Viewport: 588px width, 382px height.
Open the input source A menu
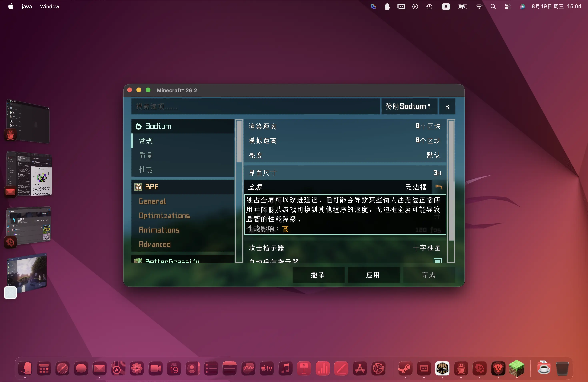coord(446,7)
